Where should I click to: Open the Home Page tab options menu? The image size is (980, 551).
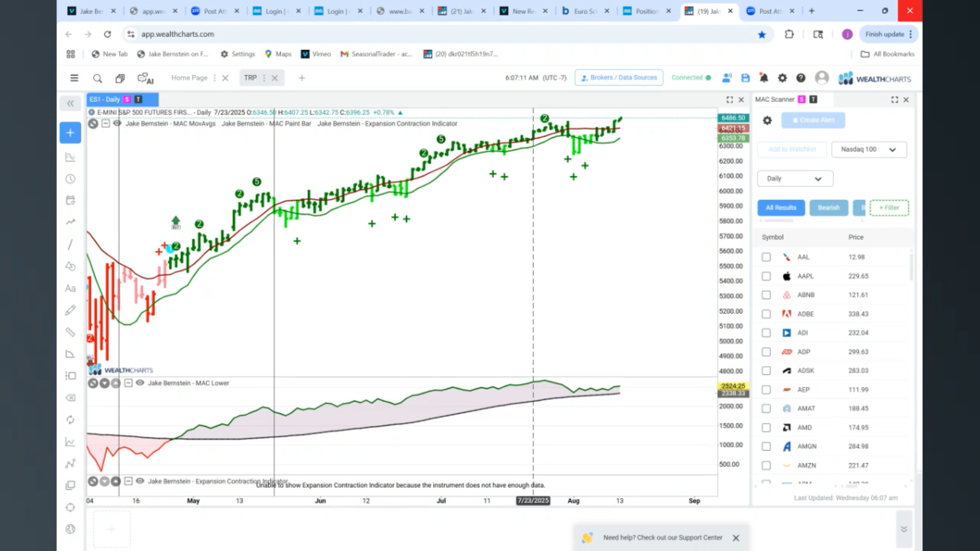point(214,78)
